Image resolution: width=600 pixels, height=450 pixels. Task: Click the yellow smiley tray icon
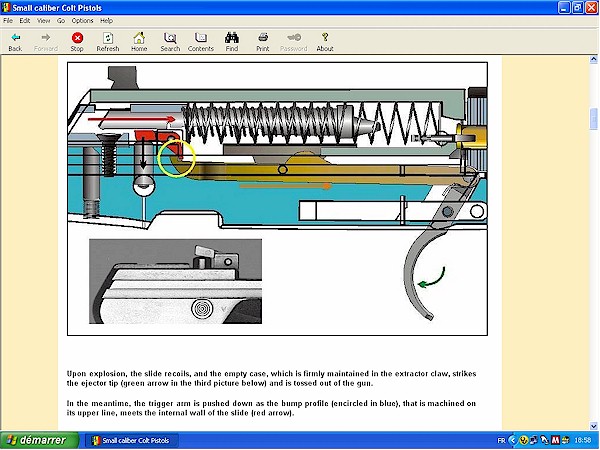(524, 441)
